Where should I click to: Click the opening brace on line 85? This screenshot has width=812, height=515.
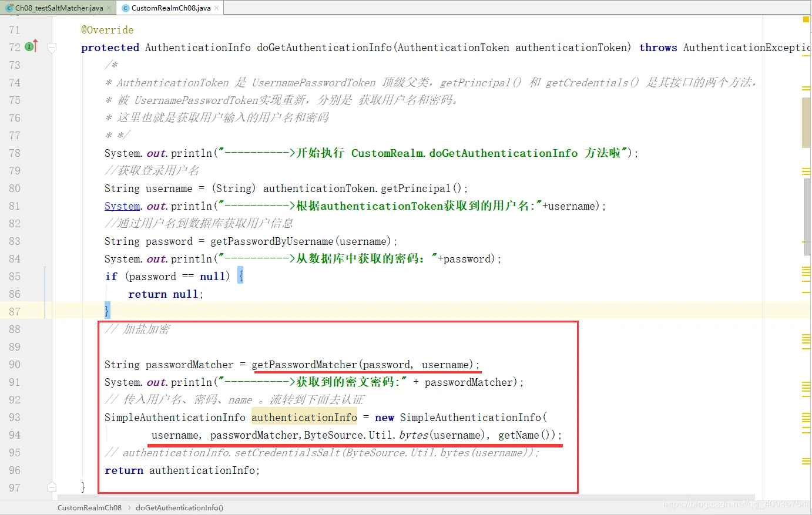240,275
